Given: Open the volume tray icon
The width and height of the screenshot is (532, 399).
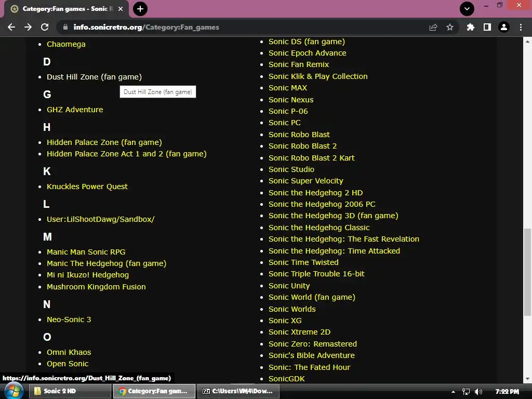Looking at the screenshot, I should 478,392.
